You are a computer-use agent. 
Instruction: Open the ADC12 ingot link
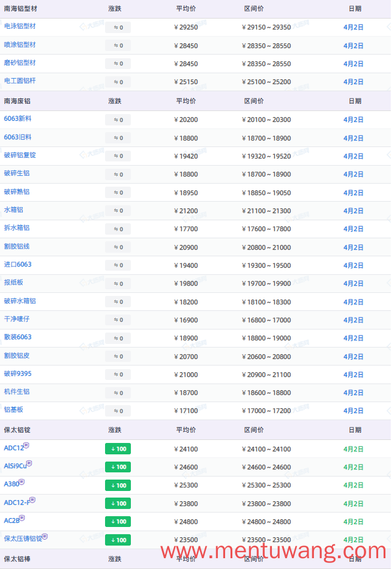point(13,448)
